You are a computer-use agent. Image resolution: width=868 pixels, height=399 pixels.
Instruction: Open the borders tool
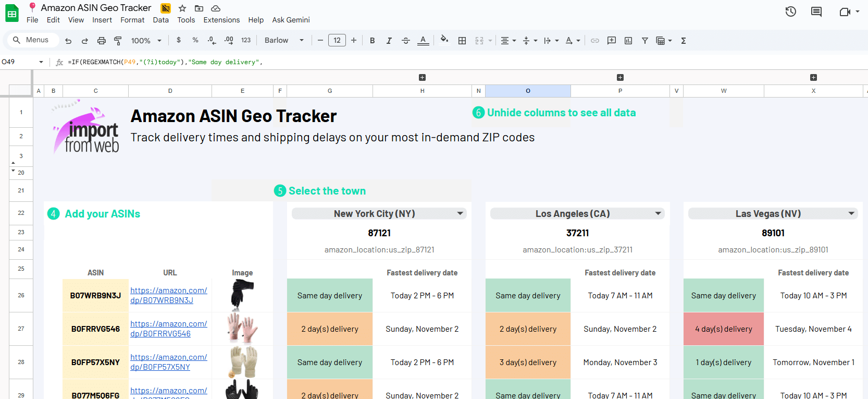[462, 41]
